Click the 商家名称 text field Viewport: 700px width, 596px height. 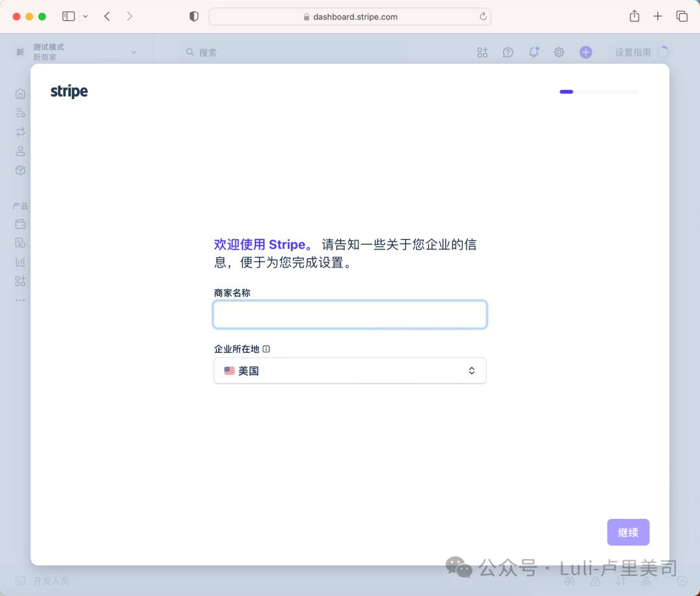point(350,314)
